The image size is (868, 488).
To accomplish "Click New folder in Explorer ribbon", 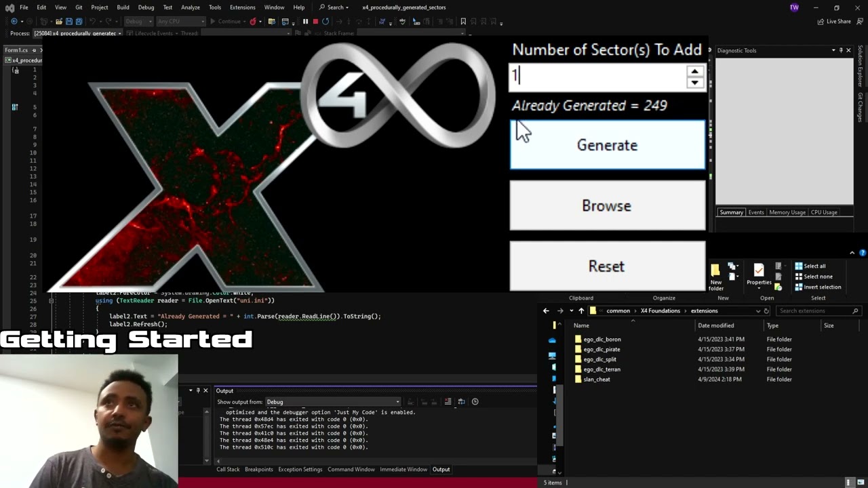I will coord(716,277).
